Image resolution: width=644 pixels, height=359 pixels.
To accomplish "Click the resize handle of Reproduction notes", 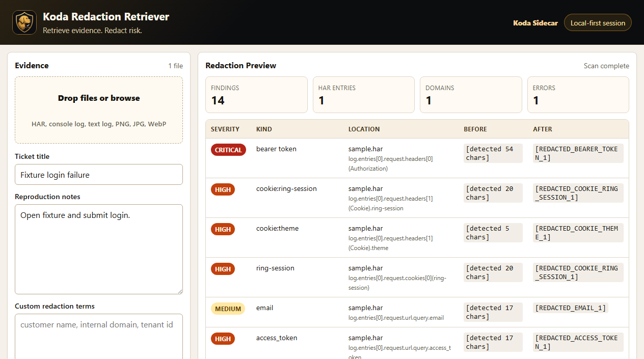I will tap(179, 291).
